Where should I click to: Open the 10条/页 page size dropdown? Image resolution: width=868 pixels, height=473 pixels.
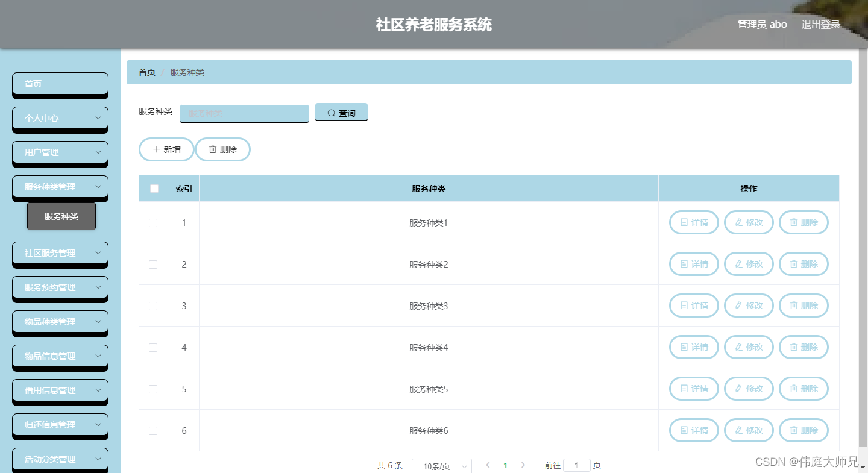coord(441,466)
